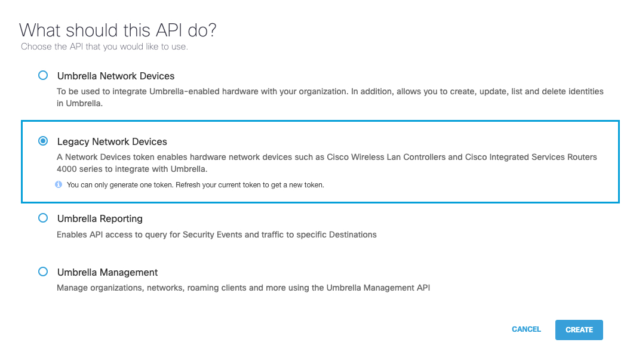Click the blue info icon beside token note

59,184
